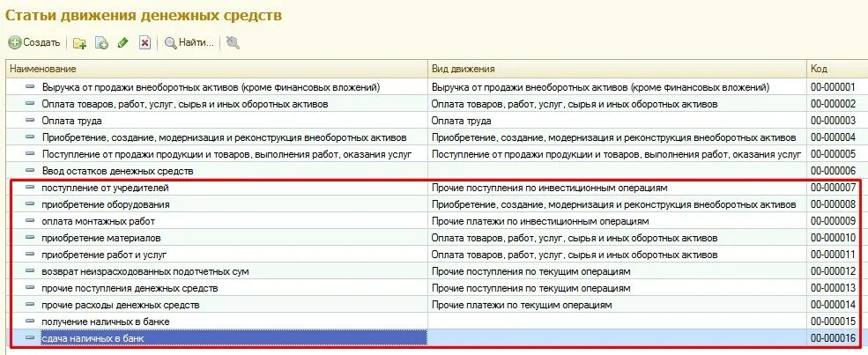Image resolution: width=868 pixels, height=355 pixels.
Task: Click Вид движения cell of возврат неизрасходованных row
Action: click(618, 271)
